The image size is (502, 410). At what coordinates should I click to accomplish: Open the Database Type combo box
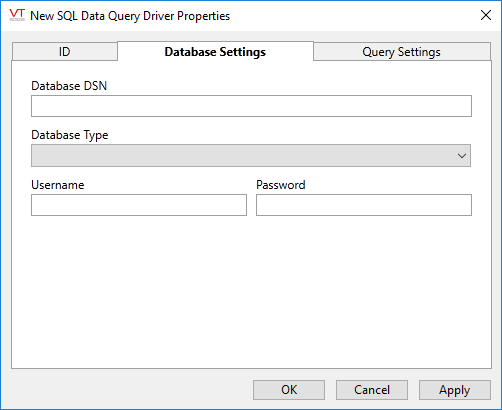click(251, 155)
